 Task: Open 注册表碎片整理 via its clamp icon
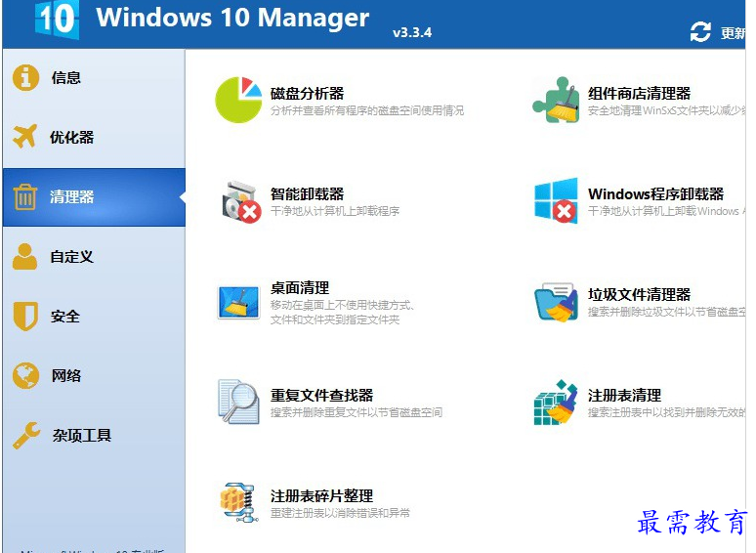pos(238,503)
